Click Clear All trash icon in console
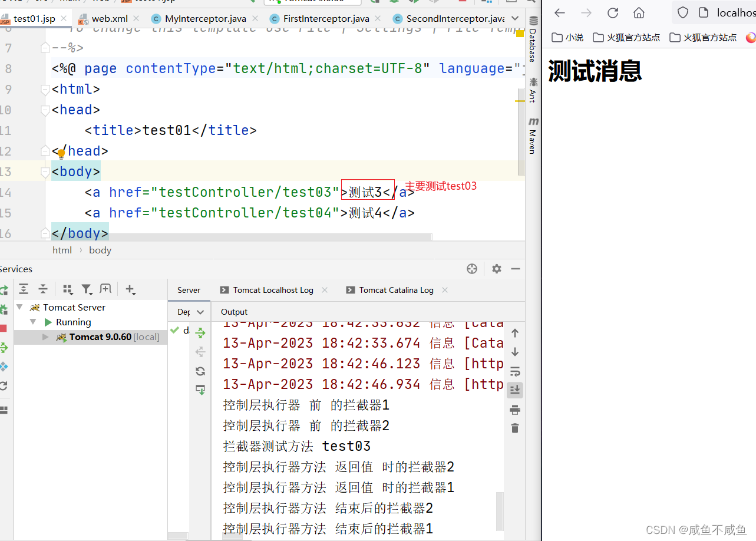This screenshot has height=541, width=756. point(515,428)
